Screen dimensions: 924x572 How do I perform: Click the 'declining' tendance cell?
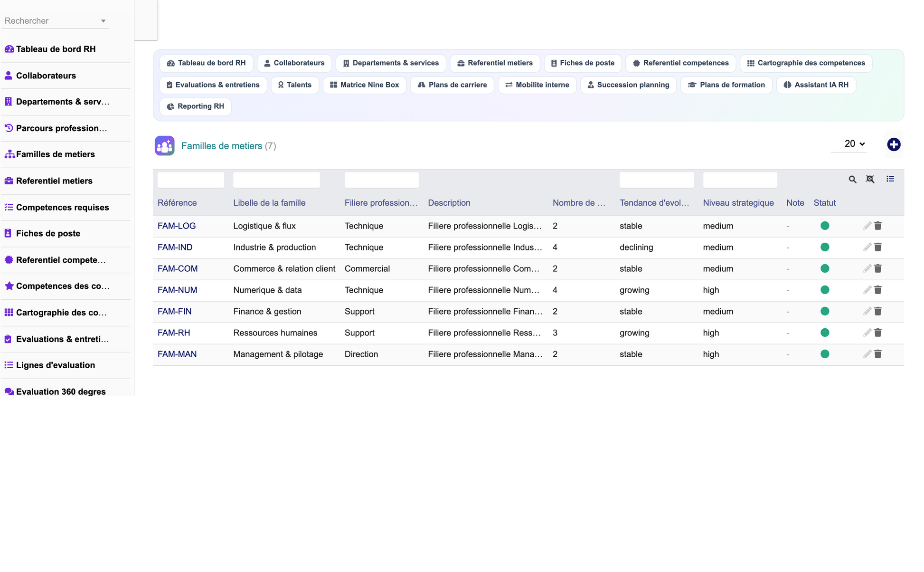[636, 247]
